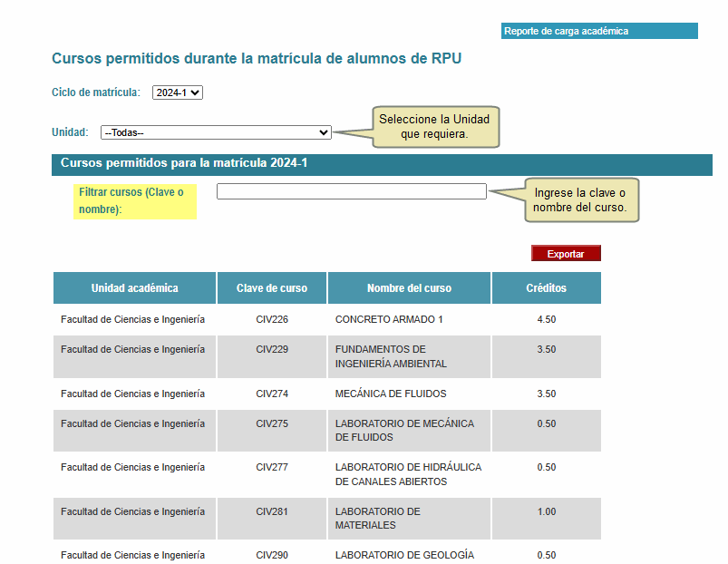The width and height of the screenshot is (728, 564).
Task: Click the Filtrar cursos text field
Action: pos(352,191)
